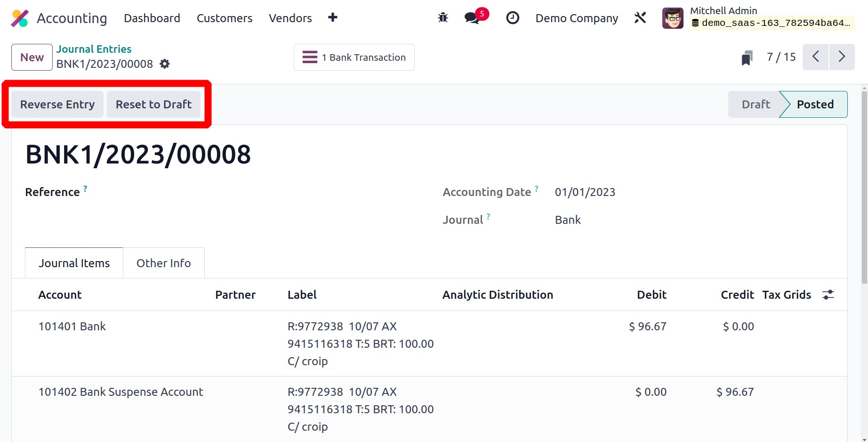Screen dimensions: 868x442
Task: Go to the next record arrow
Action: coord(842,57)
